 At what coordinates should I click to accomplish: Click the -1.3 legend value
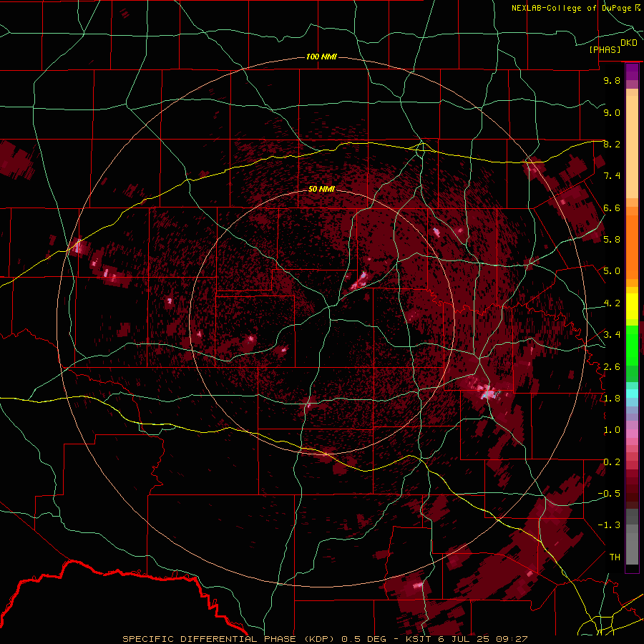click(609, 525)
